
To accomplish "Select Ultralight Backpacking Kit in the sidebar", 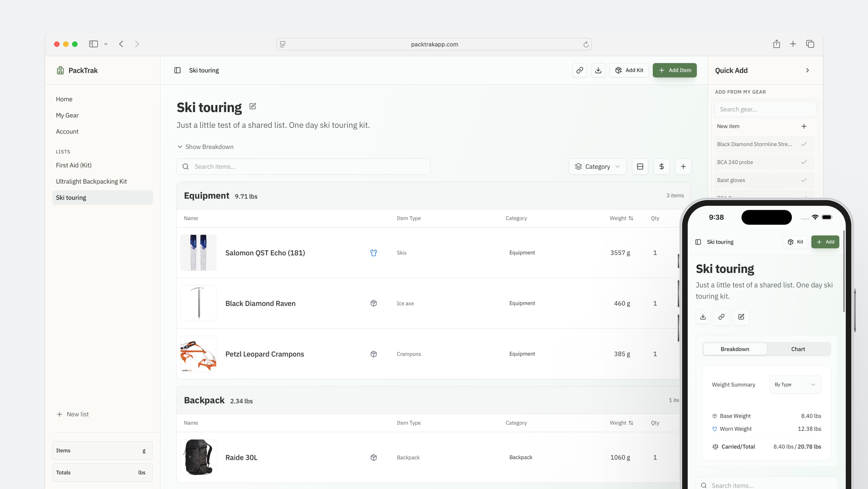I will point(91,181).
